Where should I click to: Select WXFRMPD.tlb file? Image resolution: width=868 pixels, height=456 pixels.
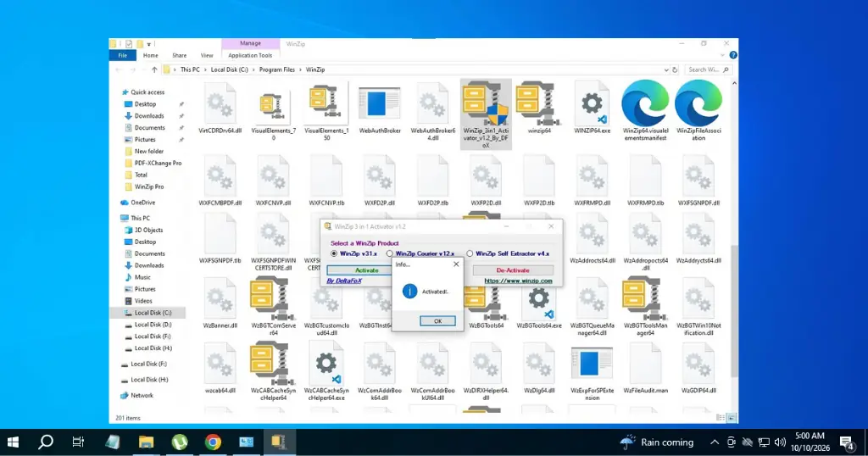[x=645, y=181]
